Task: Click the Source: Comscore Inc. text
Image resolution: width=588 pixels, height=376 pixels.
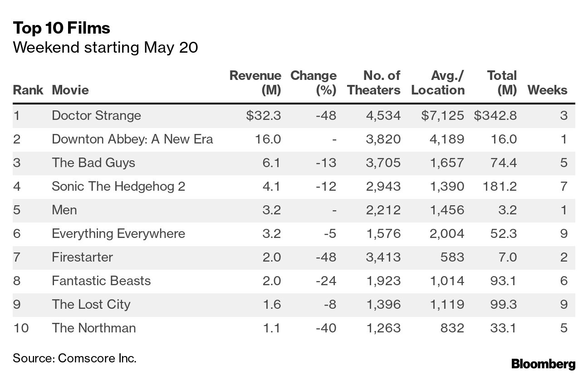Action: pos(74,358)
